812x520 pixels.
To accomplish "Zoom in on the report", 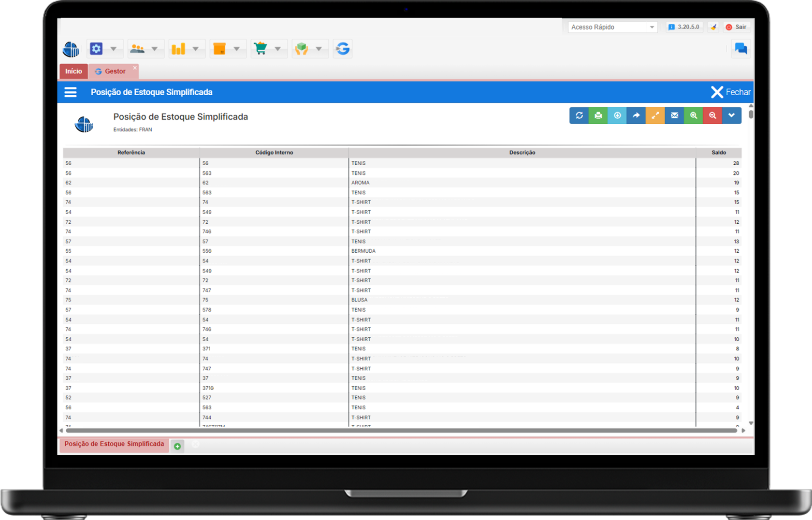I will coord(694,116).
